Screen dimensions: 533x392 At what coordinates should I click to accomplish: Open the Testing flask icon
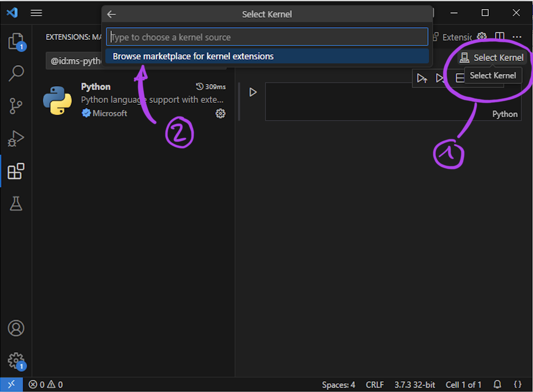[16, 204]
